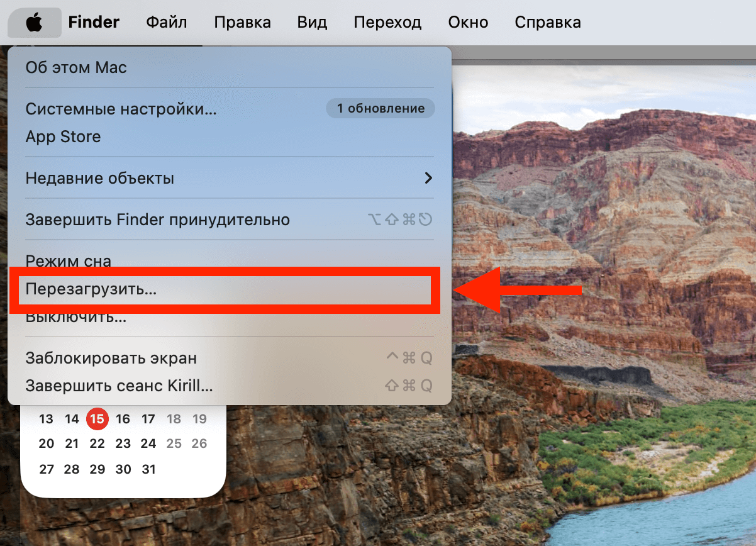Open the Справка menu
Image resolution: width=756 pixels, height=546 pixels.
pos(547,22)
